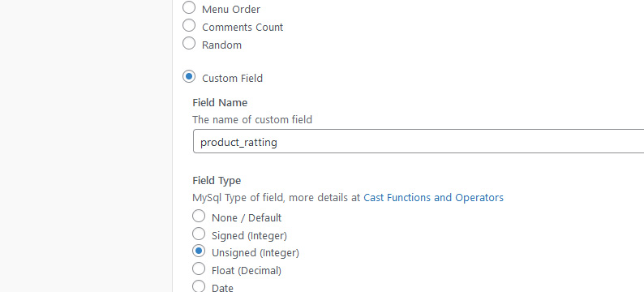Choose the Random ordering radio circle
The image size is (644, 292).
point(189,43)
